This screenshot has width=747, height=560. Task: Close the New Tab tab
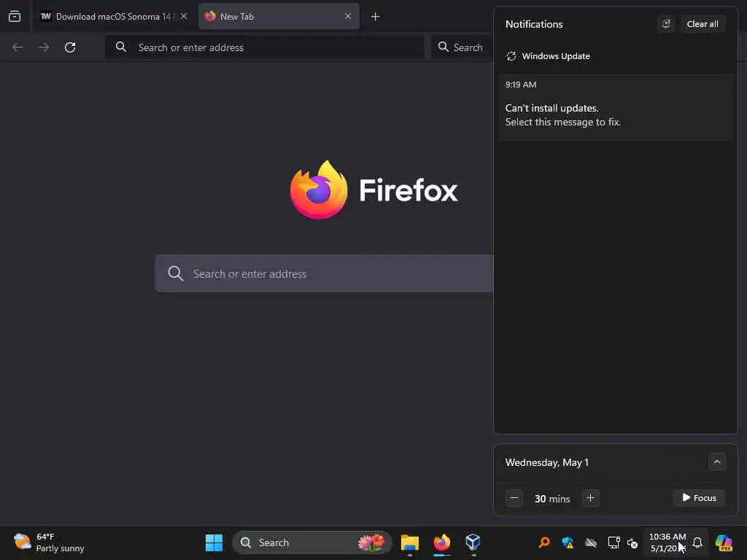pyautogui.click(x=348, y=16)
